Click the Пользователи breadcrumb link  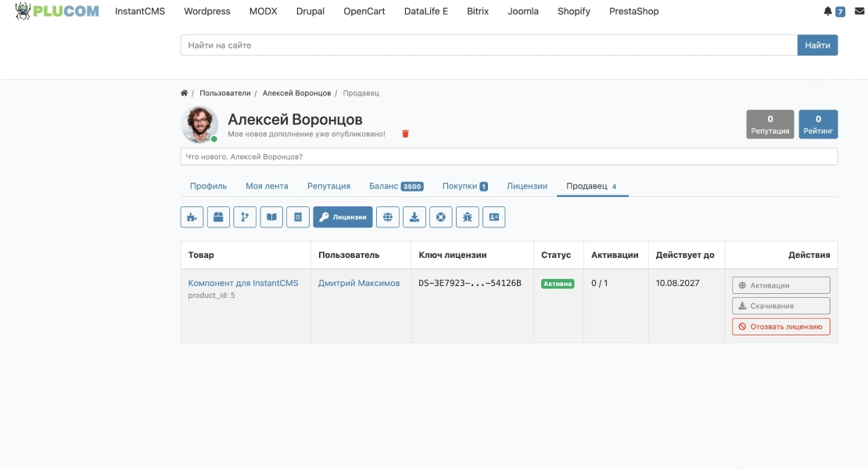224,93
